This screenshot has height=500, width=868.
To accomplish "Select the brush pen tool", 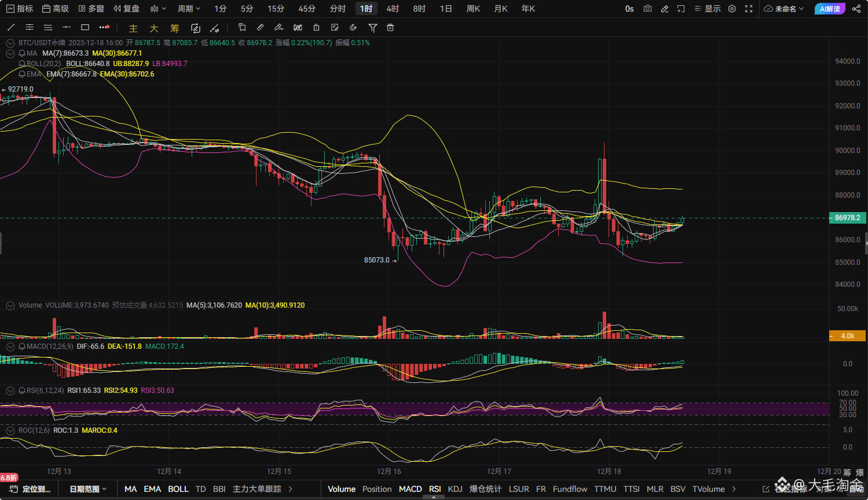I will click(279, 27).
